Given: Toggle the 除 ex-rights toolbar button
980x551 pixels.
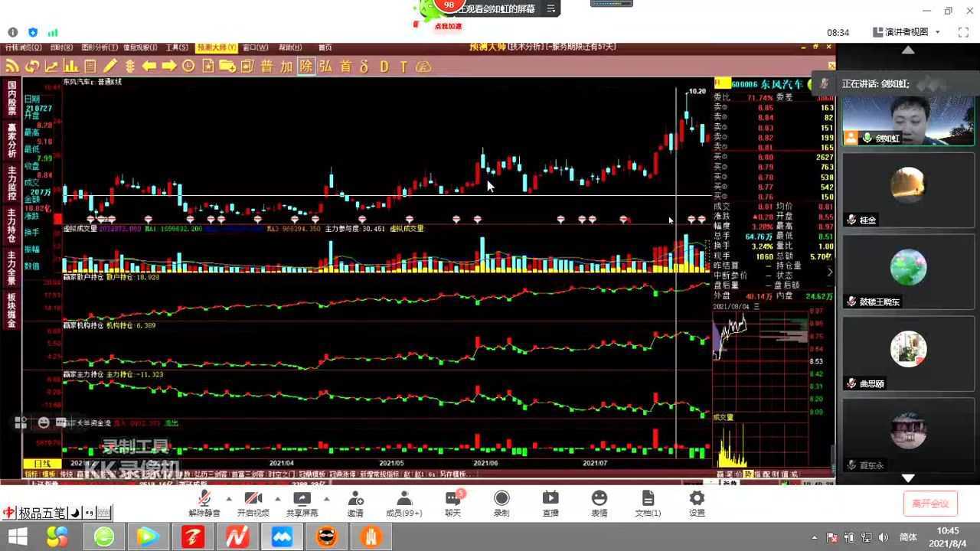Looking at the screenshot, I should coord(306,67).
